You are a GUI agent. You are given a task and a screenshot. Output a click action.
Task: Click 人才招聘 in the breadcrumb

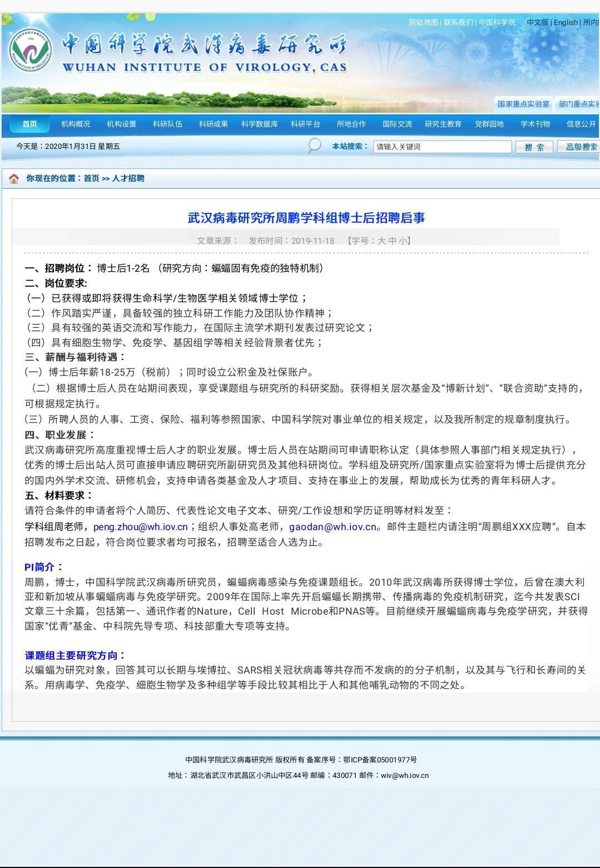tap(128, 178)
